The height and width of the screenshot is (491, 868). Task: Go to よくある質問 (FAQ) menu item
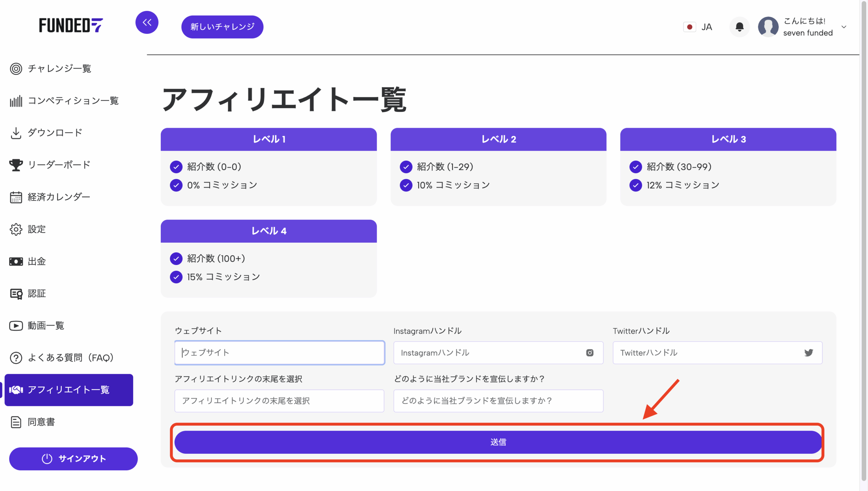click(x=70, y=358)
